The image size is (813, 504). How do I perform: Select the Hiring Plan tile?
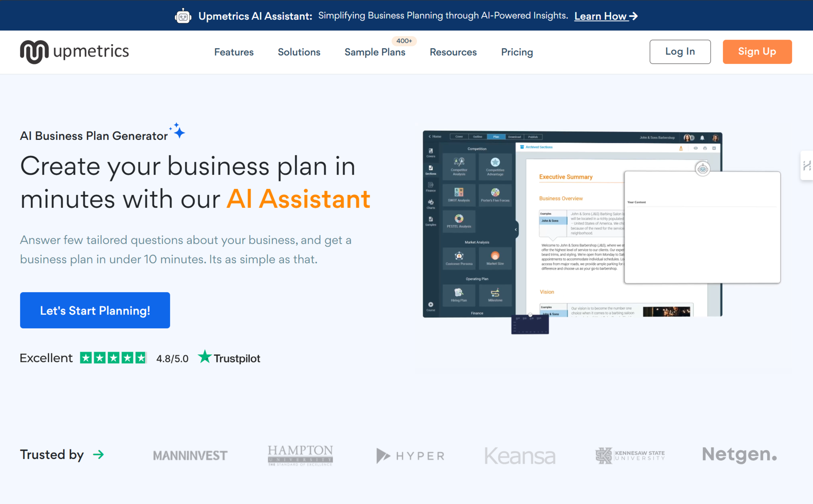click(459, 295)
